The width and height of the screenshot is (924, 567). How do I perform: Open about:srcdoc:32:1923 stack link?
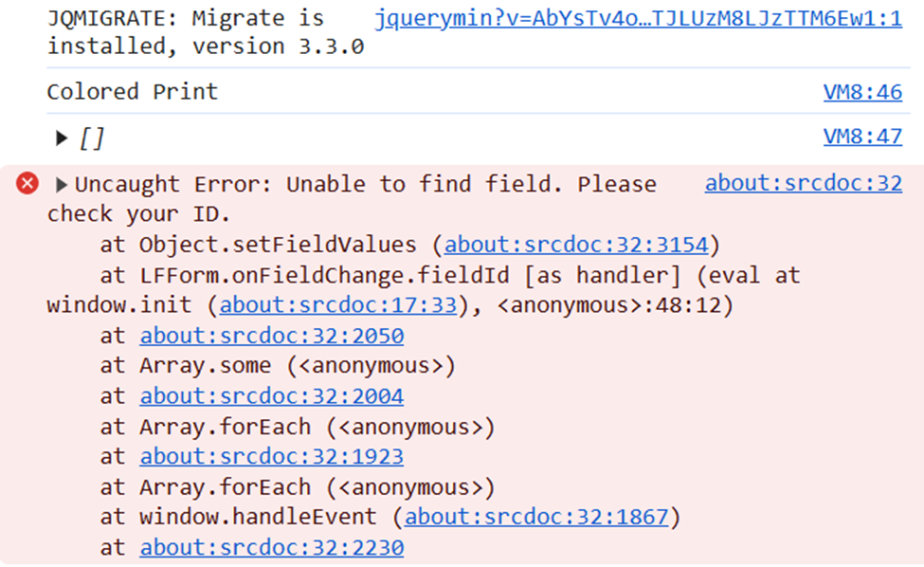[x=272, y=457]
